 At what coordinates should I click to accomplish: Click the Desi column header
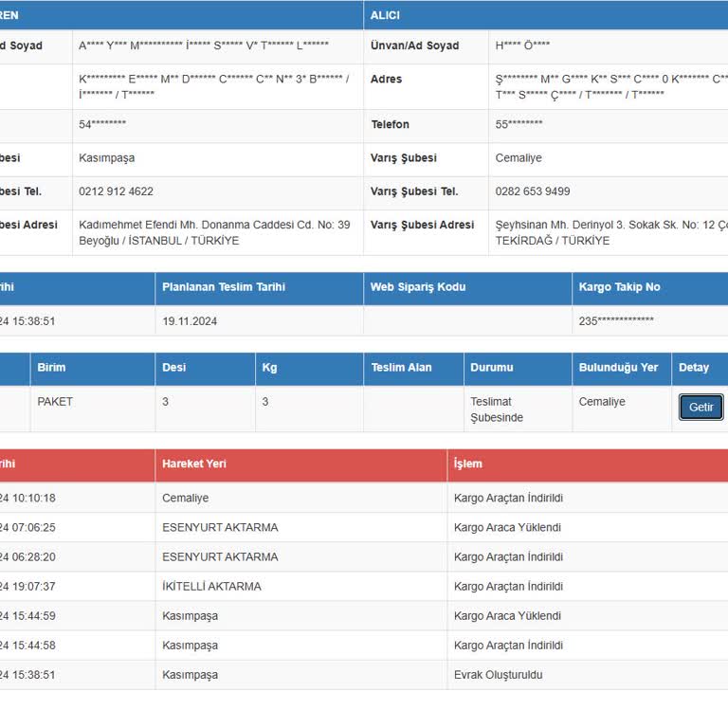[173, 367]
